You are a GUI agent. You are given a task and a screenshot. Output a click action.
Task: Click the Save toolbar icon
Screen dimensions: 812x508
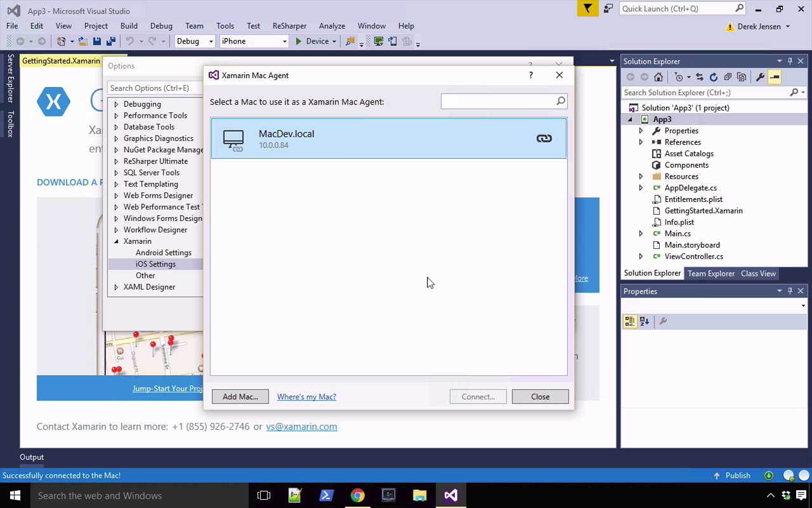point(97,41)
